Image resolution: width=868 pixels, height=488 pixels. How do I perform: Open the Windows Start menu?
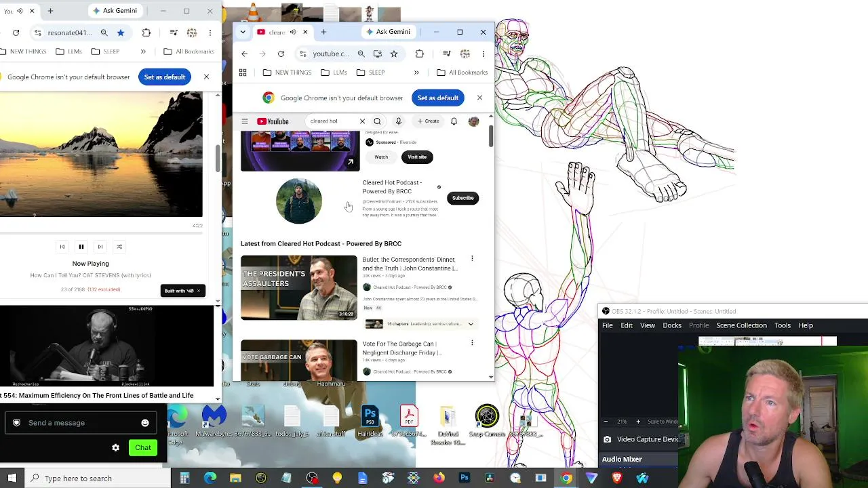click(x=12, y=479)
